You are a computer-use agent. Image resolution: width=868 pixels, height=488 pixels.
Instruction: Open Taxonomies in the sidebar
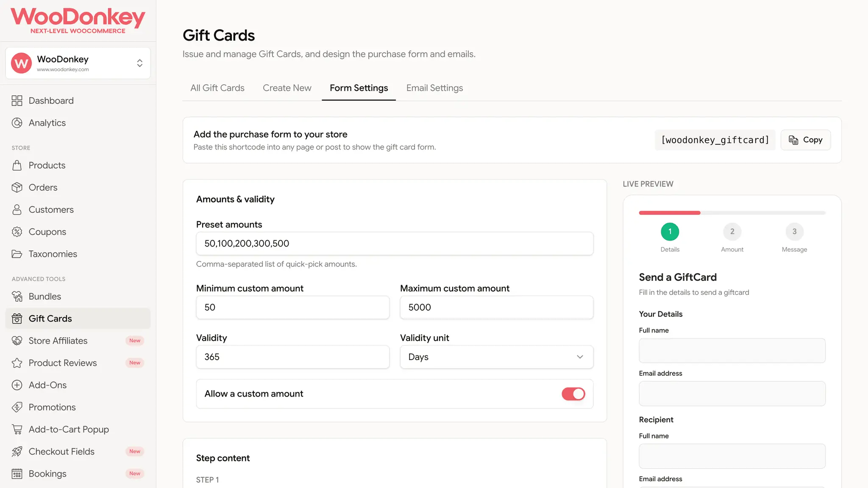pos(78,254)
